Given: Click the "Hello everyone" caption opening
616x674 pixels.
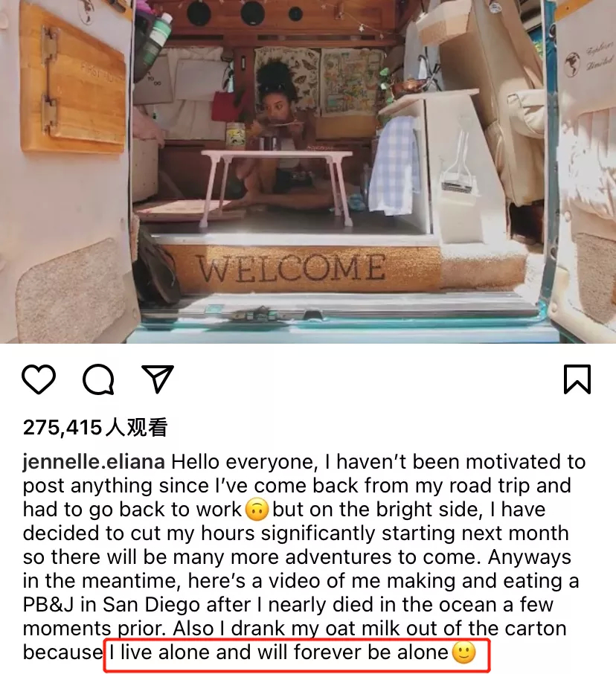Looking at the screenshot, I should (x=244, y=463).
